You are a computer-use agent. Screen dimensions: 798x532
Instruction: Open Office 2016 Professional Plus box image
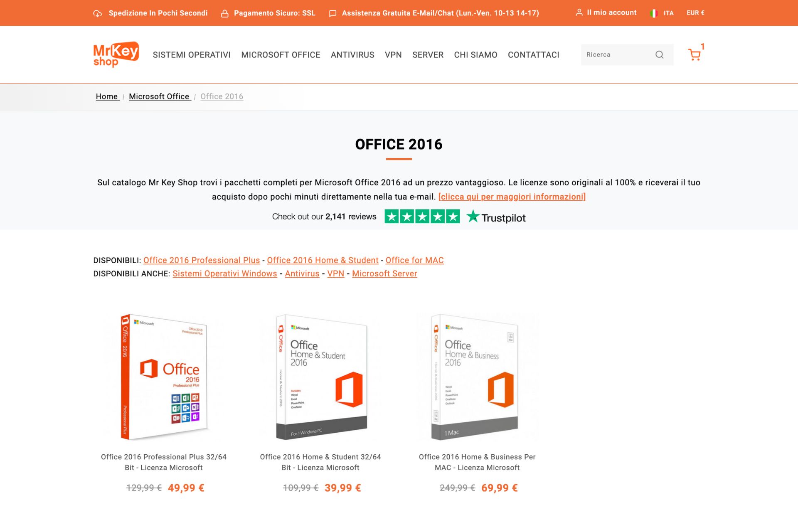164,377
